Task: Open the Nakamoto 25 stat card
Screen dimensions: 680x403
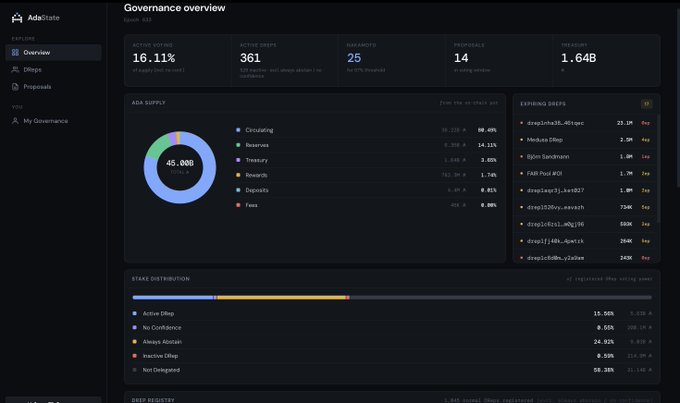Action: click(x=392, y=61)
